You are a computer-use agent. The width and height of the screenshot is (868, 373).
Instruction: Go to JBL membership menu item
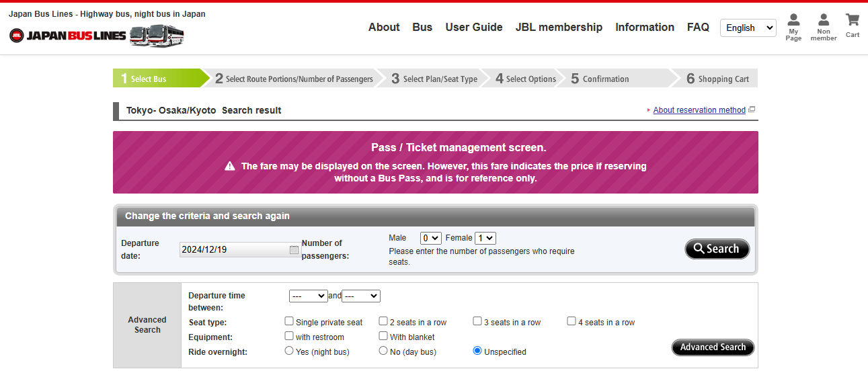tap(559, 28)
